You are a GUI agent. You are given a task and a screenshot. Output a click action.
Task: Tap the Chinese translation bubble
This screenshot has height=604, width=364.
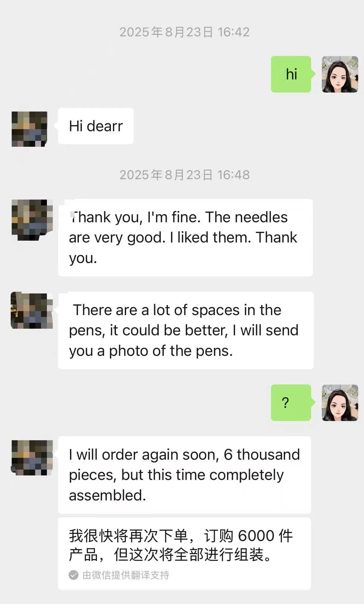[x=185, y=554]
